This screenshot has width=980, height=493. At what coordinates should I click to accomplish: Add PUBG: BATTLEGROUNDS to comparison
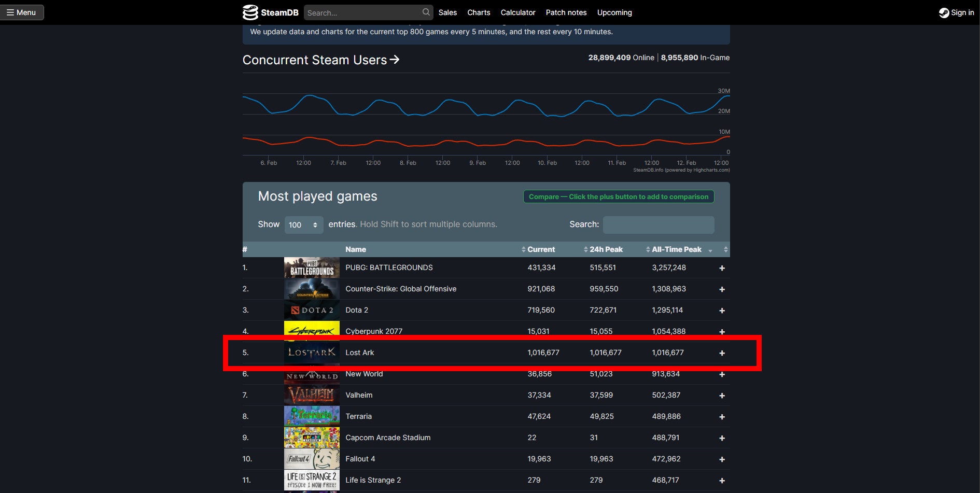click(722, 268)
